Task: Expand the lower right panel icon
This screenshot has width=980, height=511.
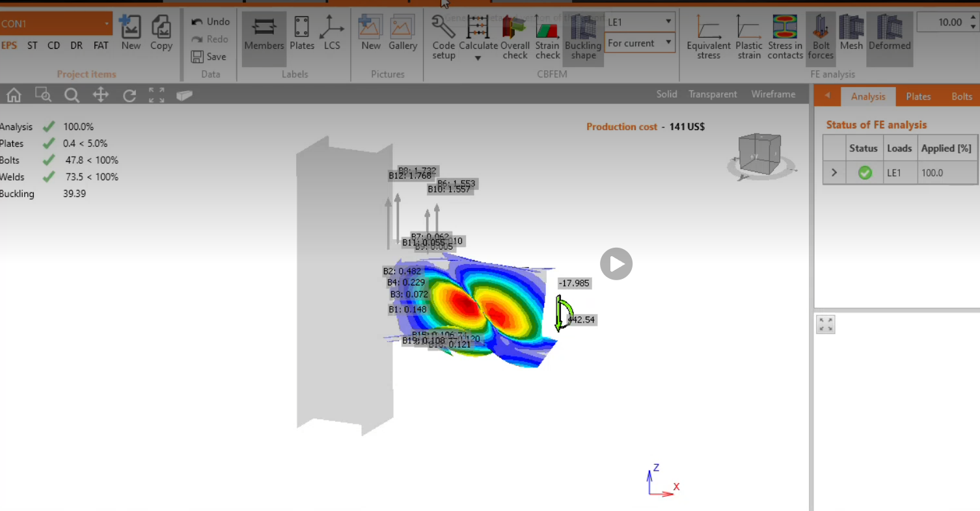Action: click(x=826, y=324)
